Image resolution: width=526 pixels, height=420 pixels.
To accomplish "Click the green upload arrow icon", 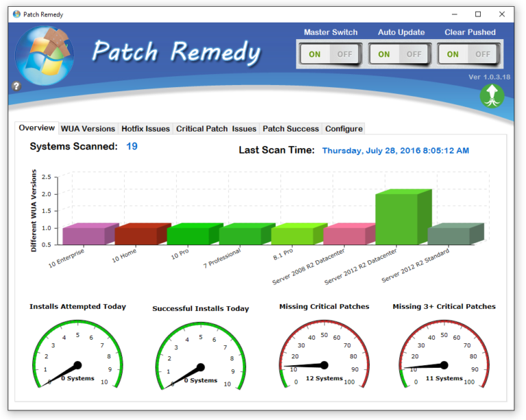I will 492,97.
